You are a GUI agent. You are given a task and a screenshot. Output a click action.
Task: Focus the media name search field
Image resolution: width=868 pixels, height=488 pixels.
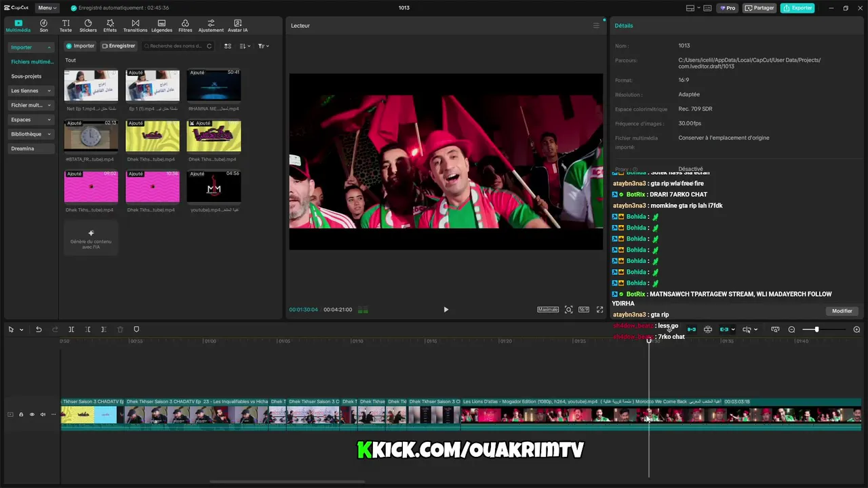pyautogui.click(x=178, y=46)
